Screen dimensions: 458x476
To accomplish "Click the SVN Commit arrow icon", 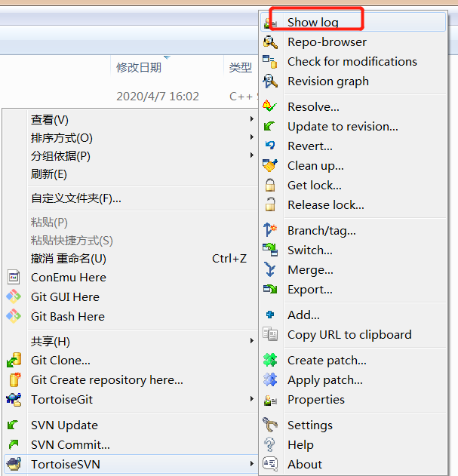I will point(14,444).
